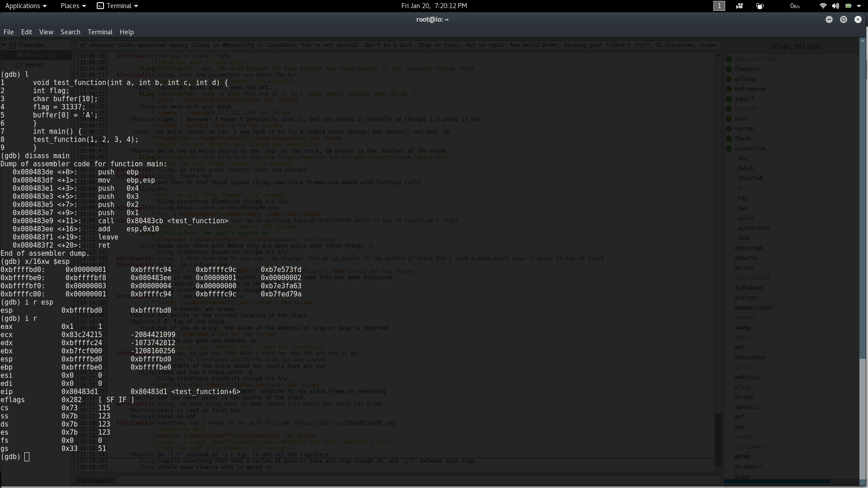Click the ##security channel chat icon
Screen dimensions: 868x488
coord(20,55)
